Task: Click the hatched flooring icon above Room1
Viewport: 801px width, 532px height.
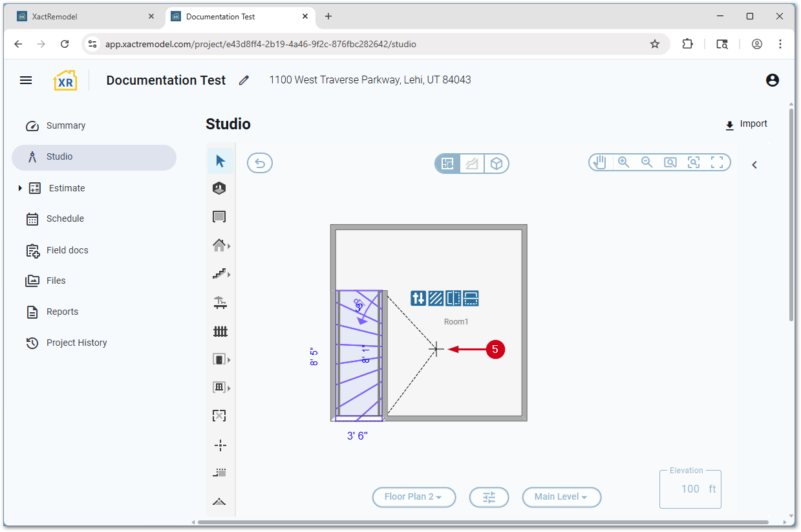Action: (x=436, y=298)
